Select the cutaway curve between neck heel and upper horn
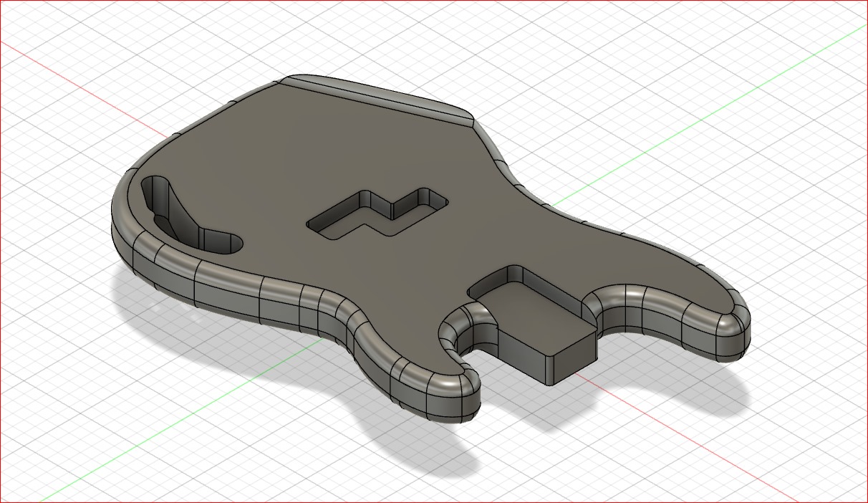Image resolution: width=868 pixels, height=503 pixels. pos(607,302)
